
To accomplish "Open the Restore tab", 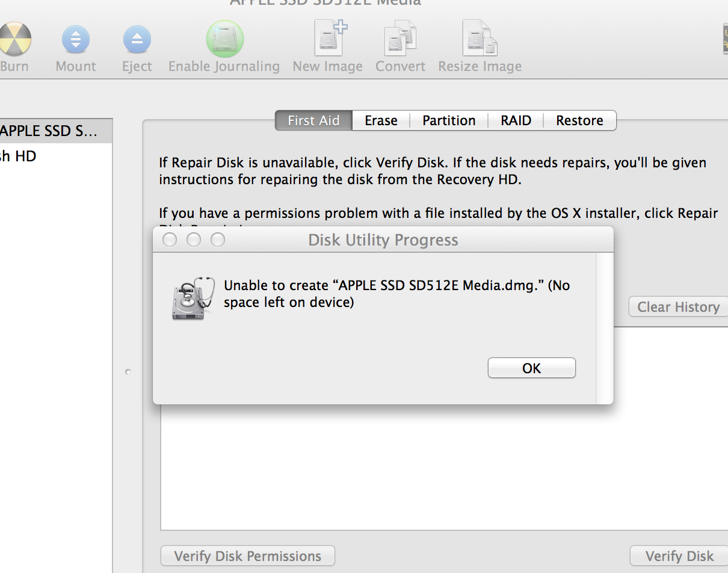I will point(579,120).
